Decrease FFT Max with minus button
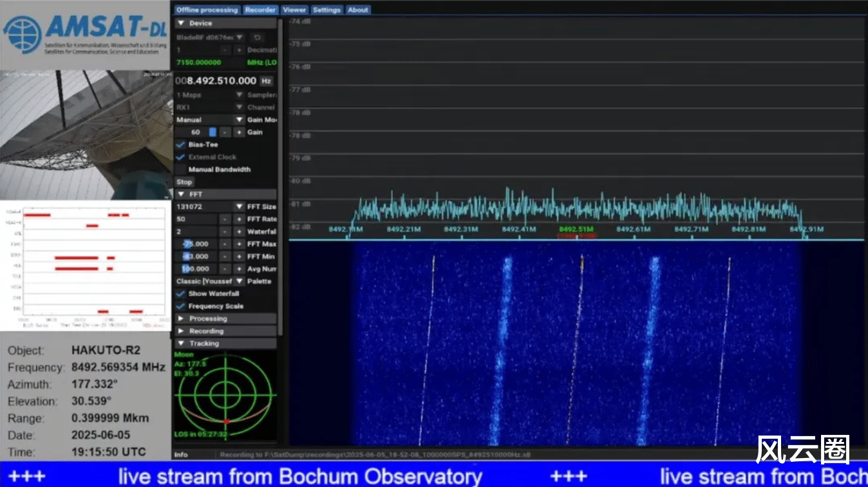The height and width of the screenshot is (487, 868). pos(224,244)
